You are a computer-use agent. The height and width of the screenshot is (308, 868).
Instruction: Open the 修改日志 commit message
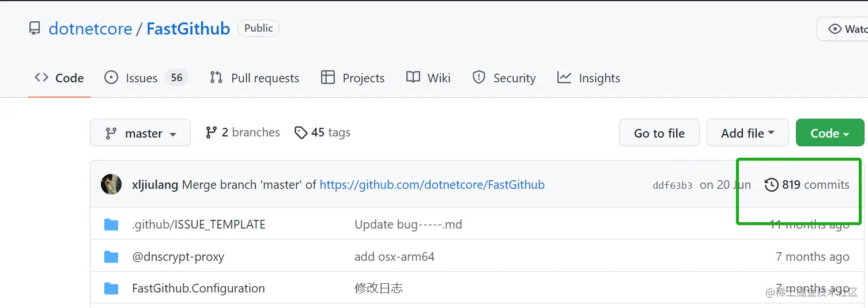click(x=379, y=288)
